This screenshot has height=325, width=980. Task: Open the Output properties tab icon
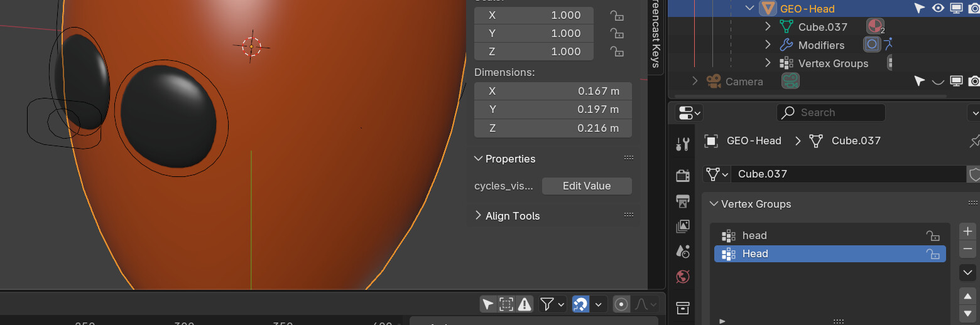click(x=683, y=201)
